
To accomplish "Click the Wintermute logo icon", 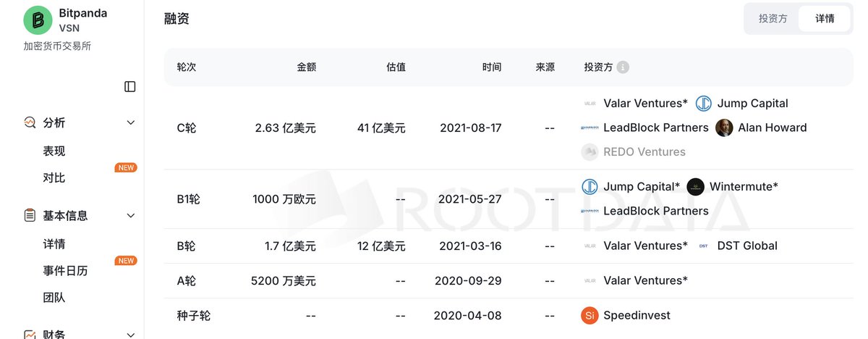I will coord(695,187).
